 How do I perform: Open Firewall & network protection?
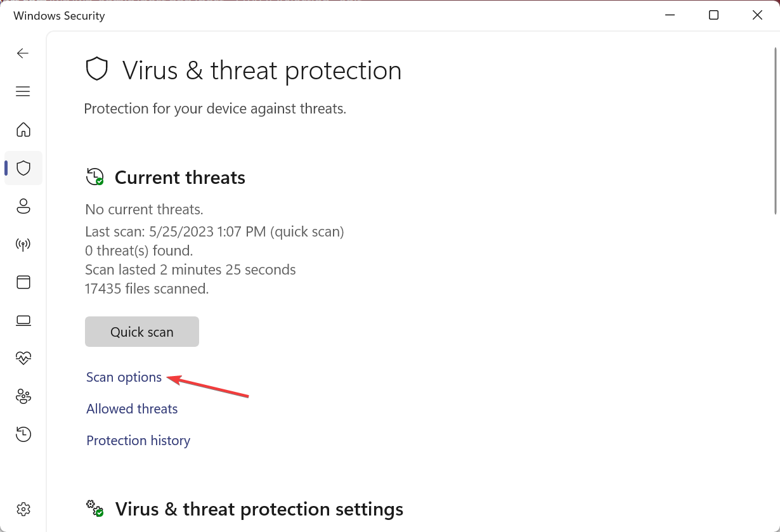(23, 244)
